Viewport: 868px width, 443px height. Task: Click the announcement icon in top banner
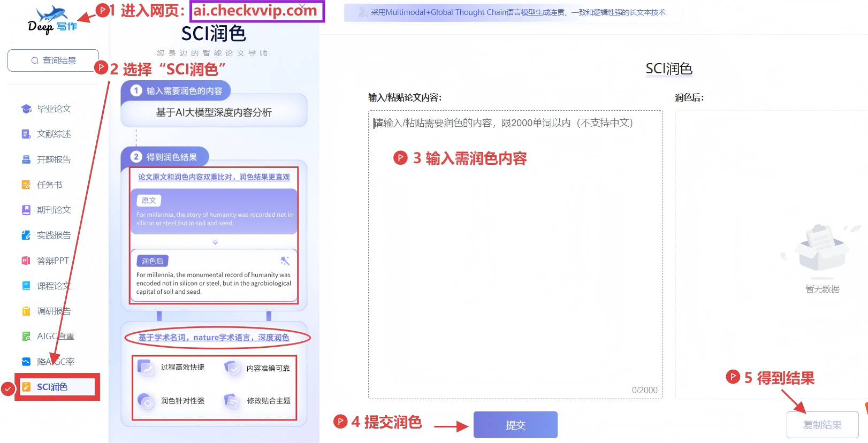pyautogui.click(x=363, y=12)
